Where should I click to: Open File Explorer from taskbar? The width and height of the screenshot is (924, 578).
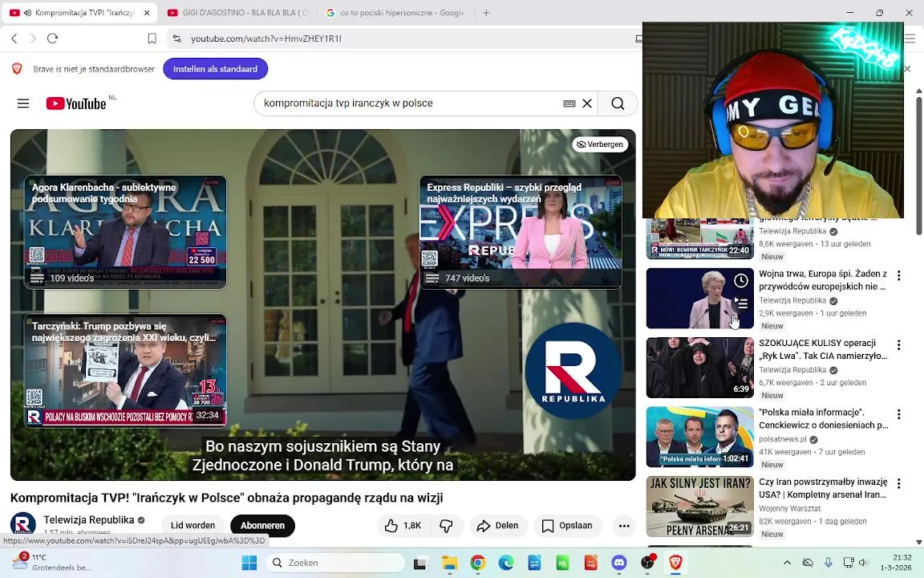449,564
